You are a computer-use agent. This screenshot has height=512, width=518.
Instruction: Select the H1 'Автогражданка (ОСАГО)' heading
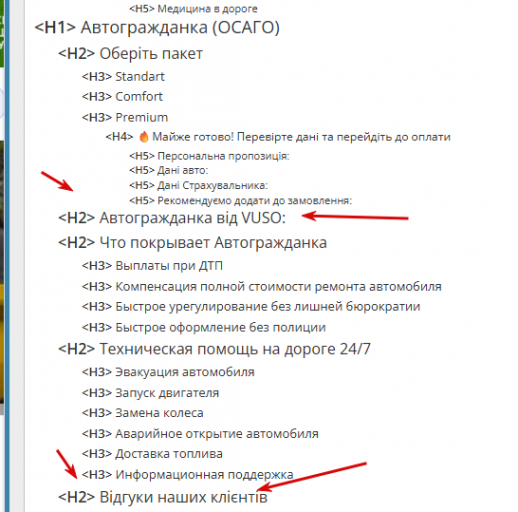point(157,28)
